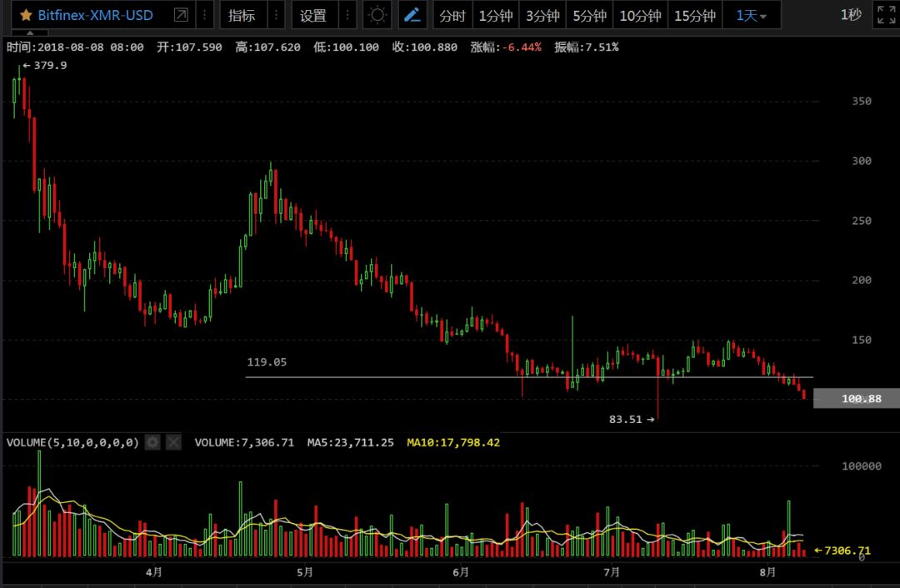
Task: Open VOLUME indicator settings gear
Action: pyautogui.click(x=152, y=442)
